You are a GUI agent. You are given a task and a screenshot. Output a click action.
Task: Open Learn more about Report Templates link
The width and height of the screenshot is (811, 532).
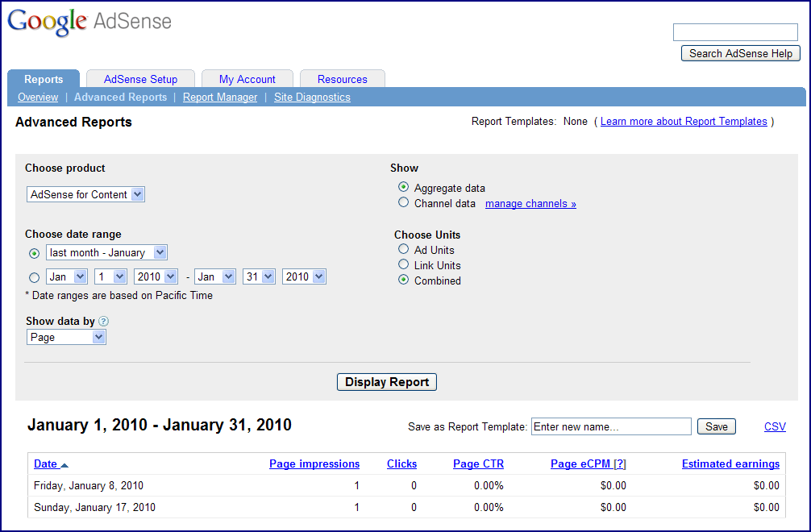click(684, 122)
